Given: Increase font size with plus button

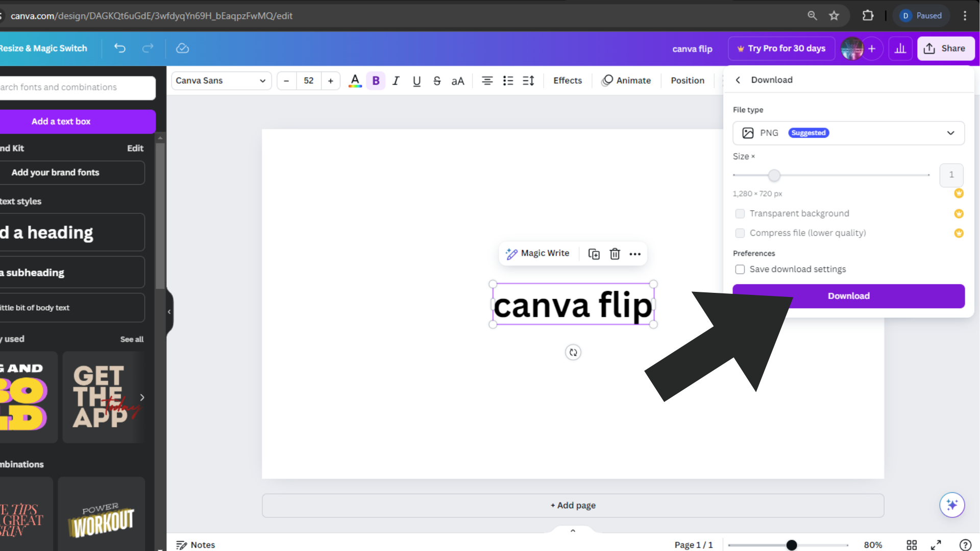Looking at the screenshot, I should (331, 81).
